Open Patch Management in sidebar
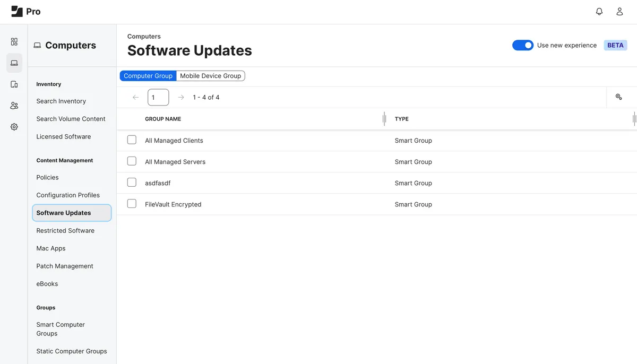This screenshot has height=364, width=637. 65,266
